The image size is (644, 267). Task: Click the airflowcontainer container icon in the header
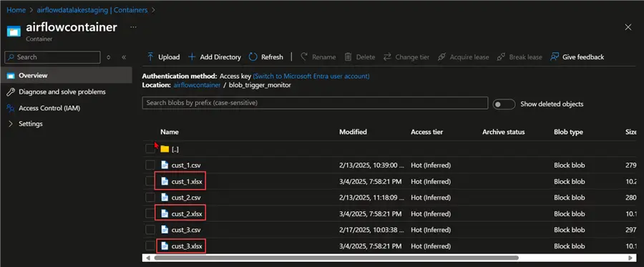pos(14,31)
